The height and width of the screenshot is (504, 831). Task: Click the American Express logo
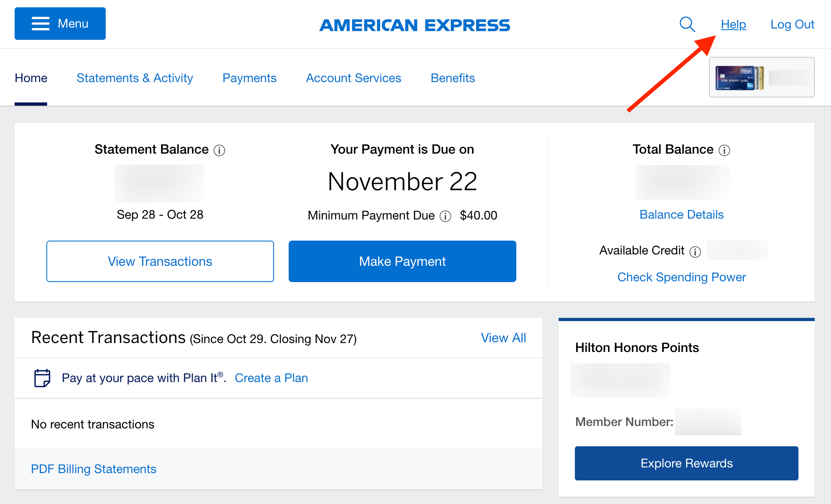click(415, 25)
